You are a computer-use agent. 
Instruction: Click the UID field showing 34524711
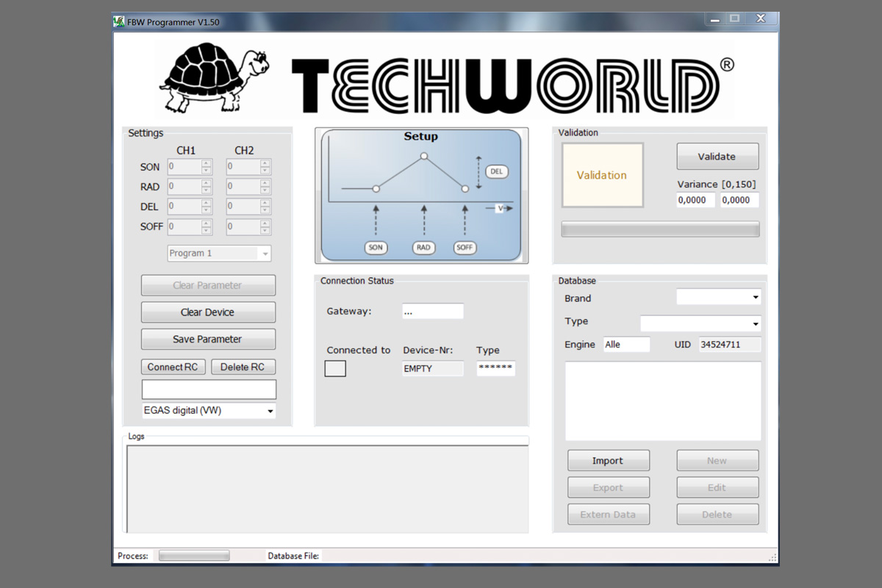[730, 344]
